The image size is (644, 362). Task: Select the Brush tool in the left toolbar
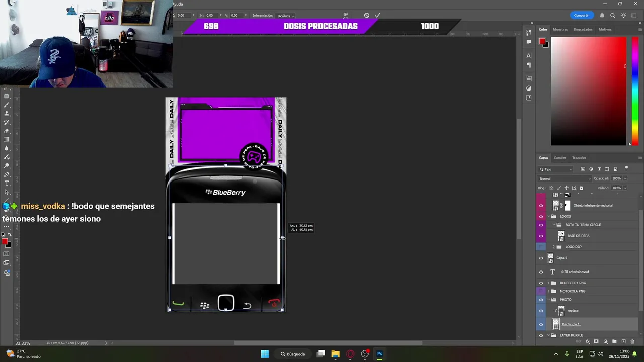click(x=7, y=105)
